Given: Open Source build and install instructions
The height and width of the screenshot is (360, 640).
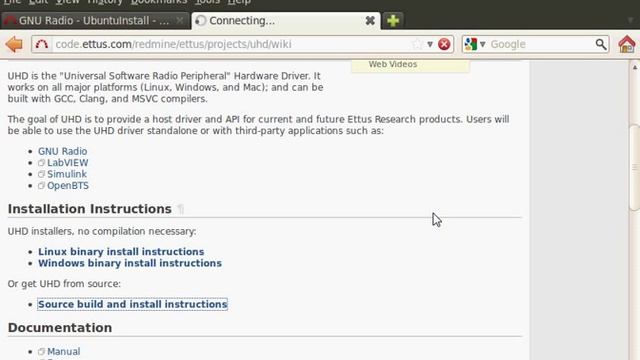Looking at the screenshot, I should [x=132, y=304].
